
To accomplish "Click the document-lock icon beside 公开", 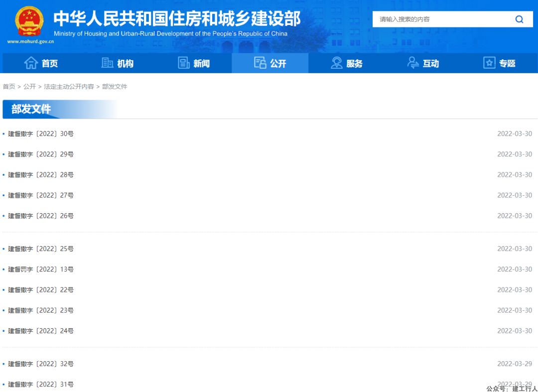I will click(x=260, y=63).
